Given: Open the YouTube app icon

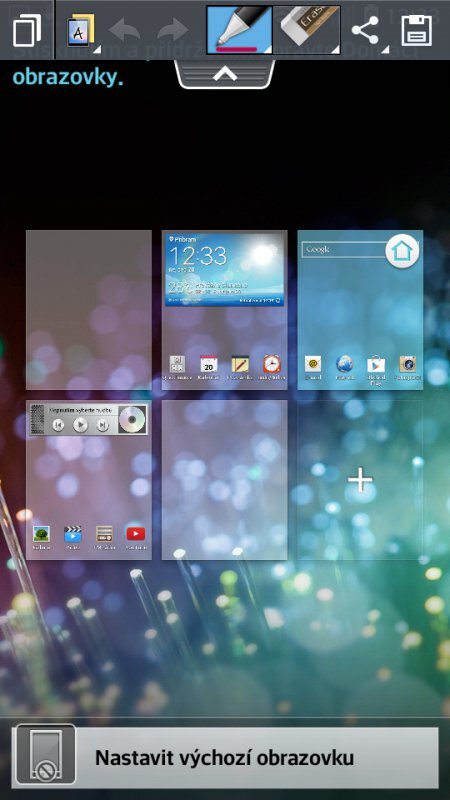Looking at the screenshot, I should [136, 534].
